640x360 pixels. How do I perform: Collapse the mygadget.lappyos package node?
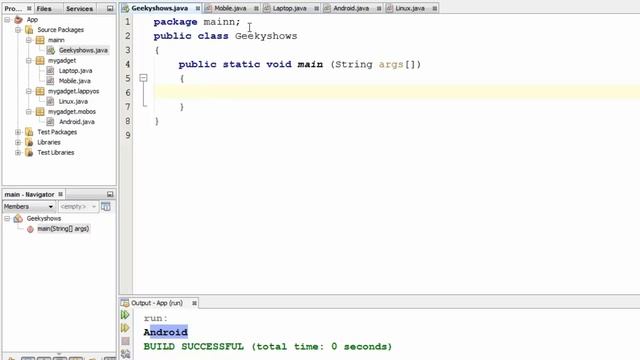pos(29,91)
